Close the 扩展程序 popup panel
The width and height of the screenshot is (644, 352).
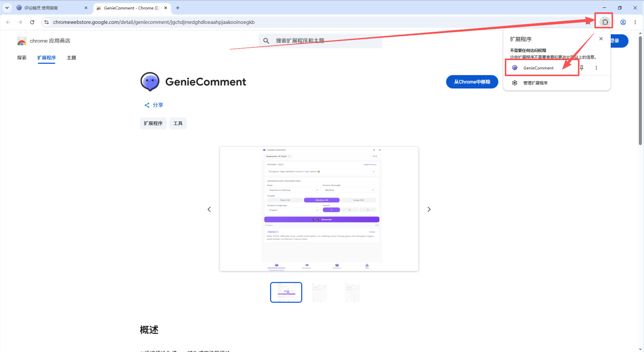601,39
